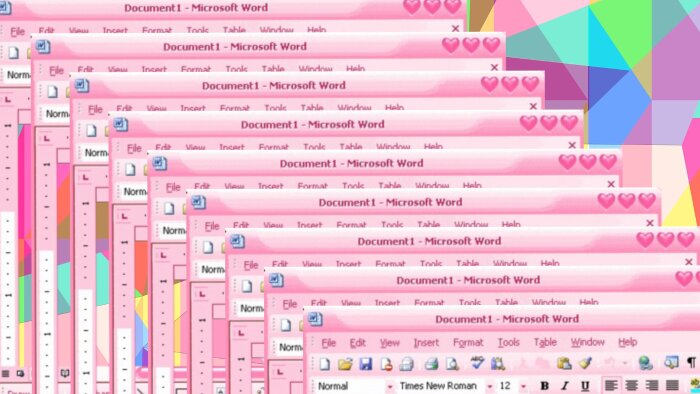
Task: Click document close X in rearmost window menu bar
Action: point(455,29)
